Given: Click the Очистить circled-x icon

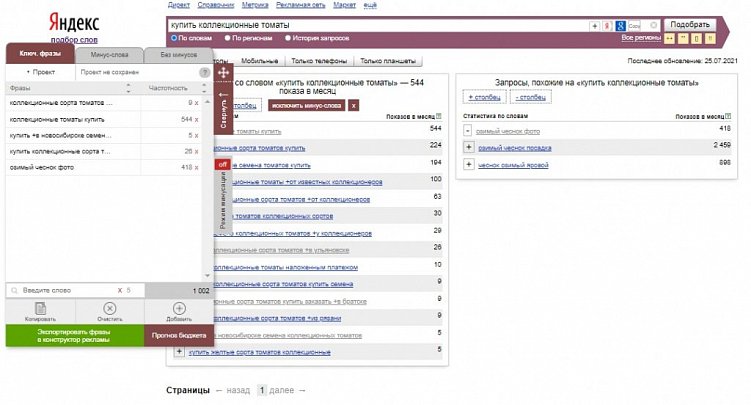Looking at the screenshot, I should click(x=110, y=308).
